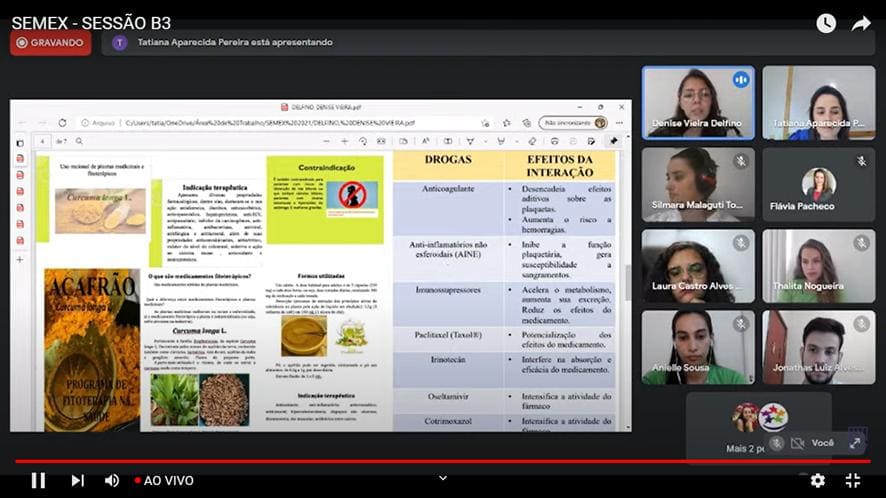
Task: Zoom in on the PDF
Action: pyautogui.click(x=344, y=141)
